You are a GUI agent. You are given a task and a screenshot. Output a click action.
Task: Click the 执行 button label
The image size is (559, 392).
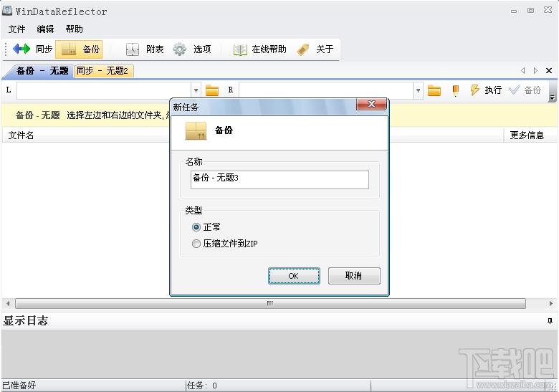click(493, 90)
